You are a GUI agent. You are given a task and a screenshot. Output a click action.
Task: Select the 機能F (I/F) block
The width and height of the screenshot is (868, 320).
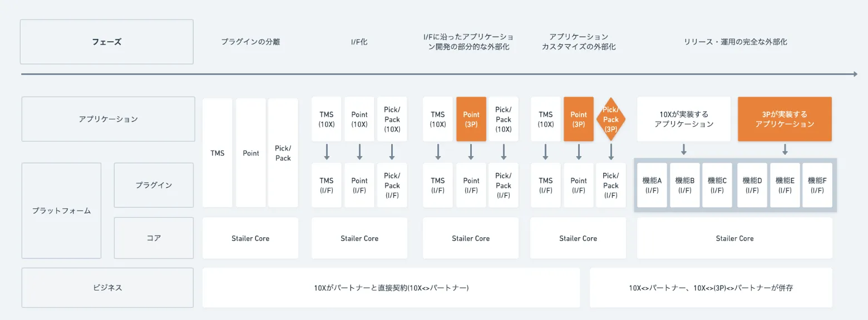[817, 185]
